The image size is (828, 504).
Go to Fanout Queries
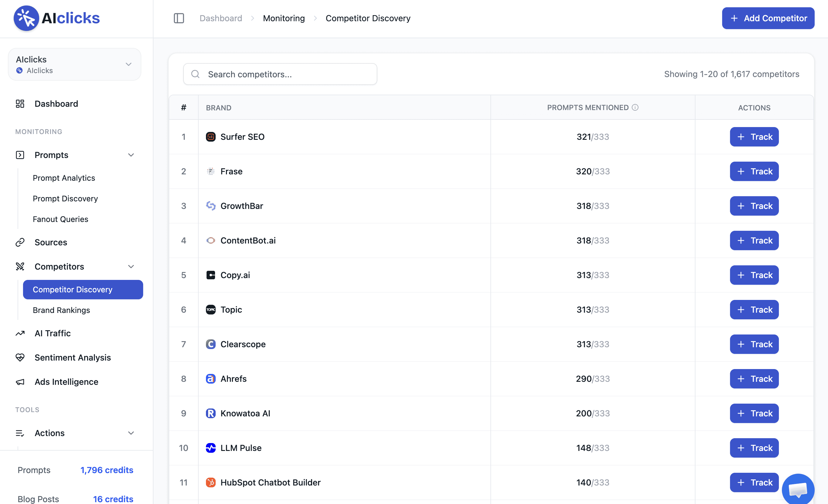[x=60, y=219]
